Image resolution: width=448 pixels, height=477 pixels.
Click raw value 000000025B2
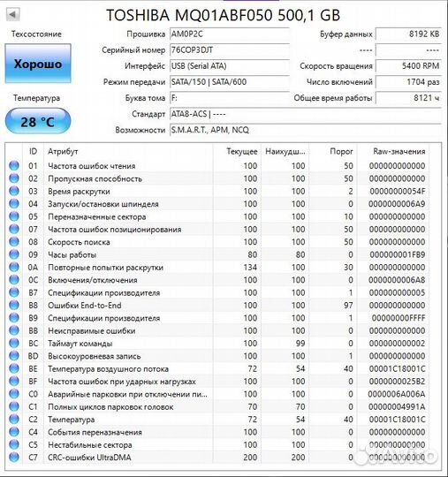397,382
